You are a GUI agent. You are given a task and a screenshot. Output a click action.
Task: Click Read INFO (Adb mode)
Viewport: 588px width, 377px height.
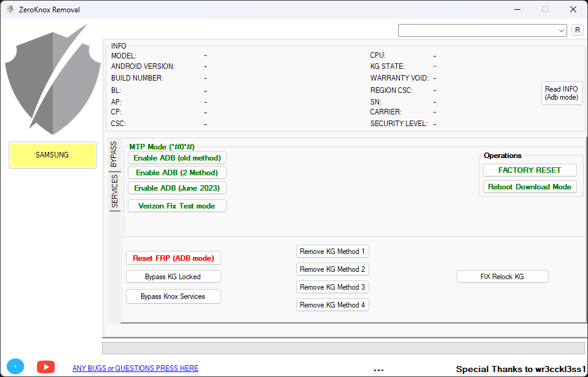561,93
